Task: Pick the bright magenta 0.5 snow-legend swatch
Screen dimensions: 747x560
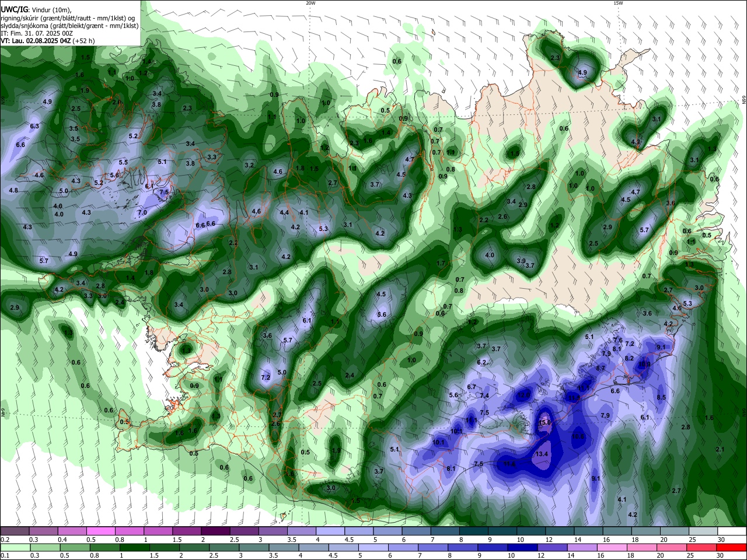Action: click(100, 531)
